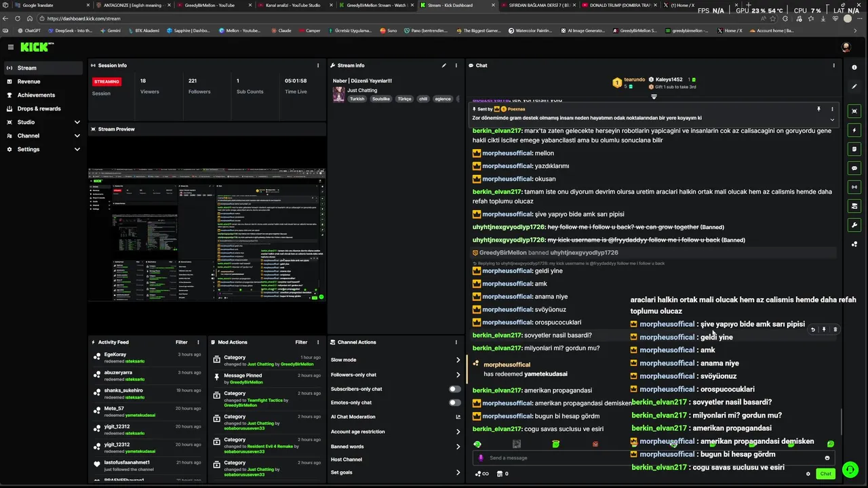This screenshot has height=488, width=868.
Task: Toggle Emotes-only chat switch
Action: tap(454, 403)
